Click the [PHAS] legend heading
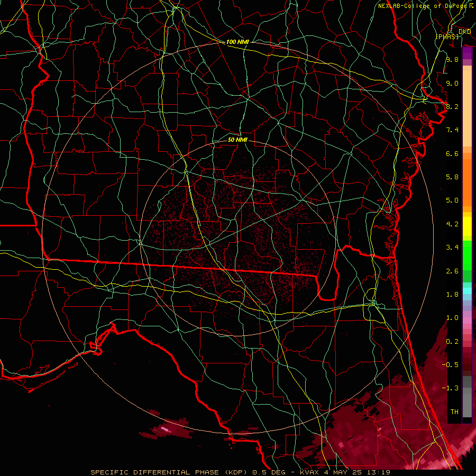 pos(447,36)
